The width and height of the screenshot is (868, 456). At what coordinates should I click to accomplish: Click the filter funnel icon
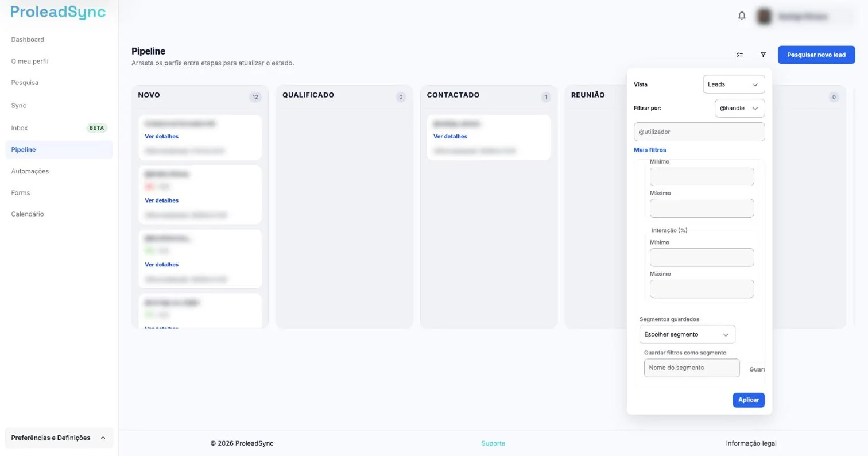click(763, 55)
